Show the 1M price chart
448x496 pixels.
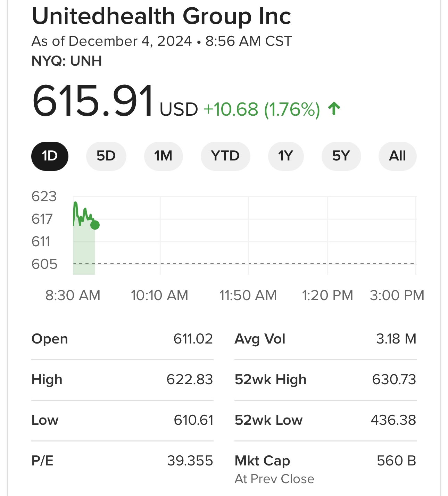click(x=163, y=156)
